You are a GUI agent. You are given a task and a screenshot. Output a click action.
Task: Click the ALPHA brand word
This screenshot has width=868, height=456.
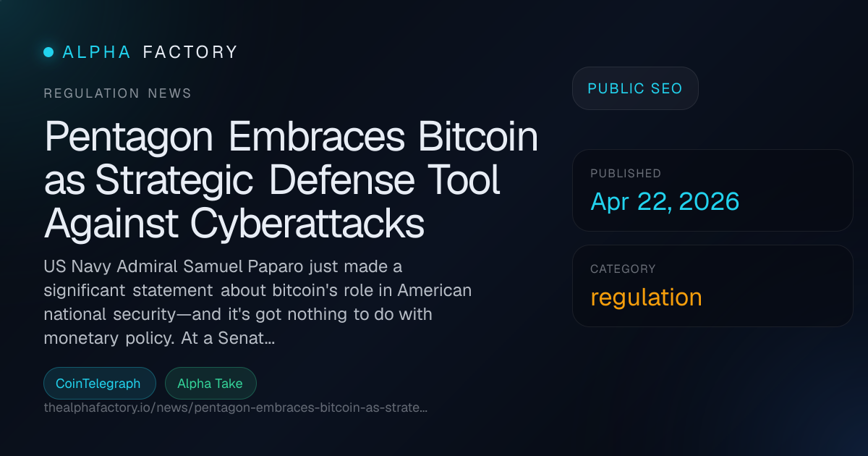(97, 52)
